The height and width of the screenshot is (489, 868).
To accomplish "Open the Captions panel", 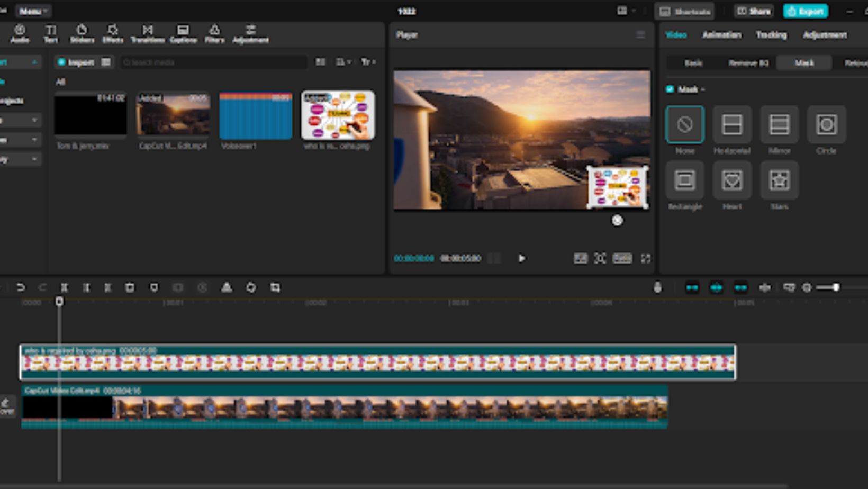I will 183,34.
